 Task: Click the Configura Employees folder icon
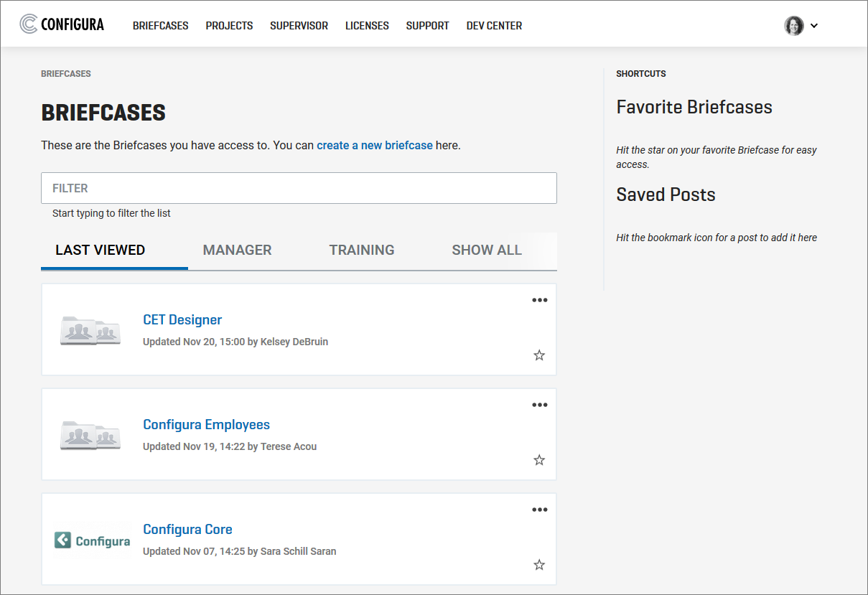pos(90,435)
